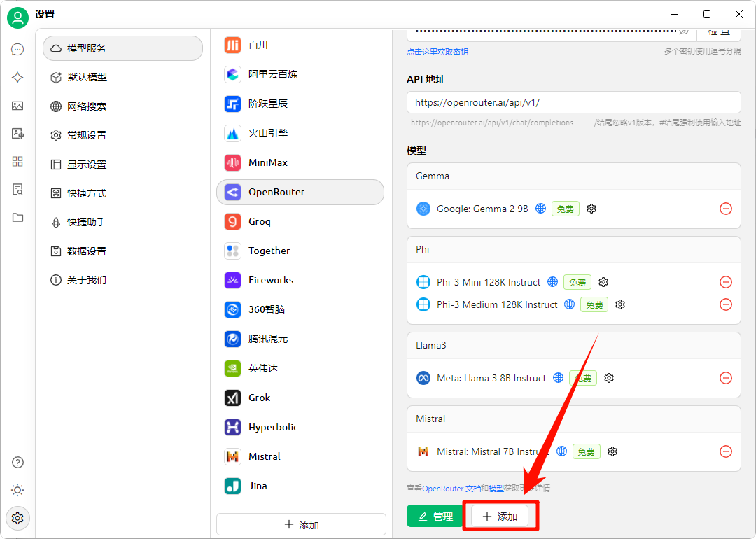The image size is (756, 539).
Task: Select the 火山引擎 provider
Action: (300, 133)
